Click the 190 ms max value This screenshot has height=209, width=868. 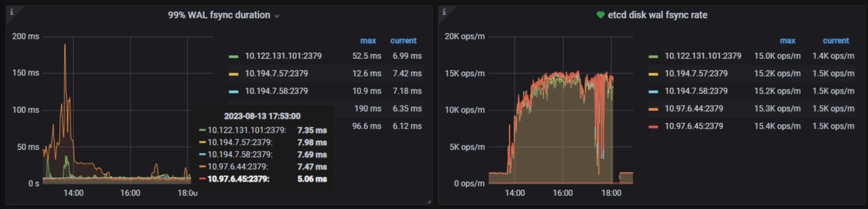coord(368,108)
